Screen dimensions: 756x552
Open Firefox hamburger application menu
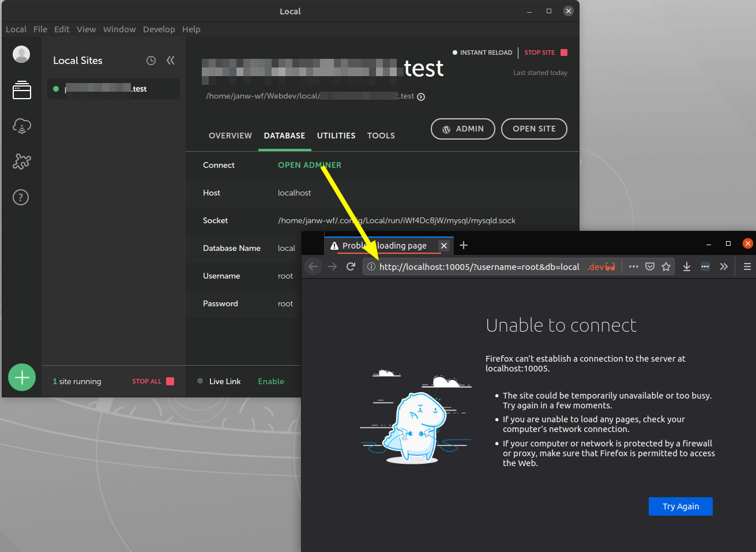[x=747, y=266]
